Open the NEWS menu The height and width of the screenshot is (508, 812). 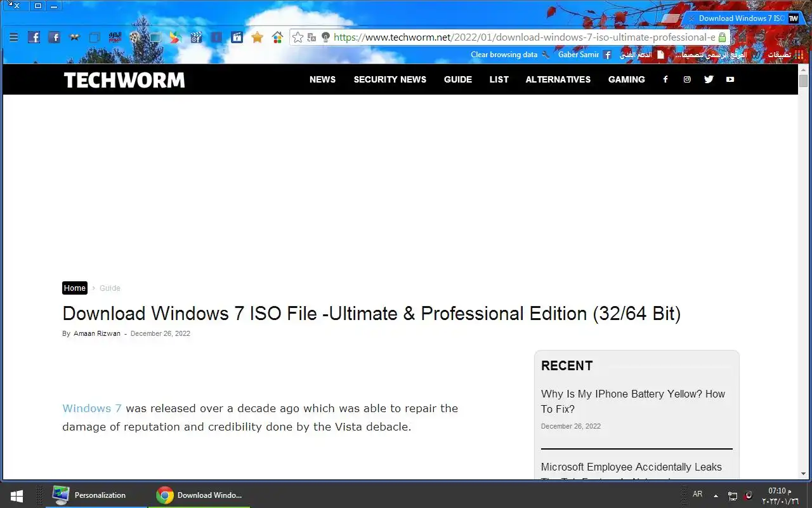322,79
